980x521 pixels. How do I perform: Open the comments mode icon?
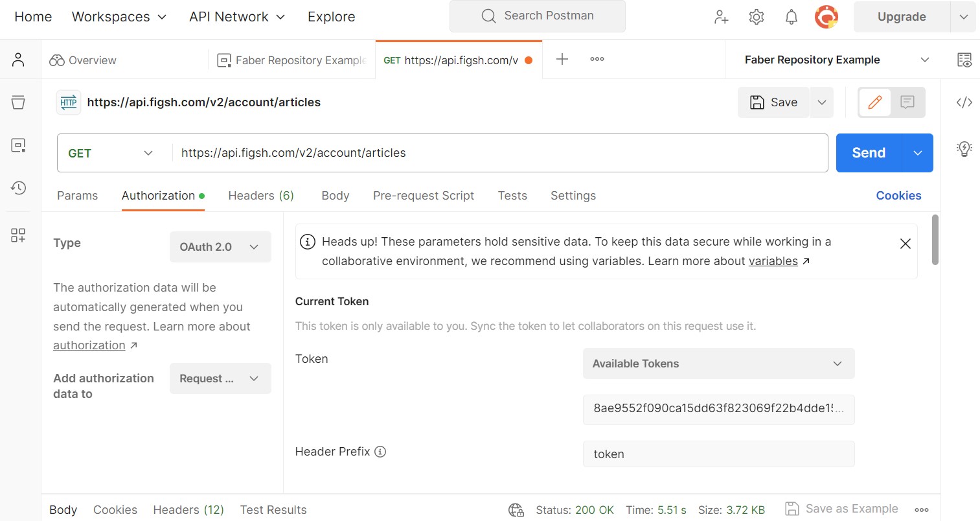907,102
